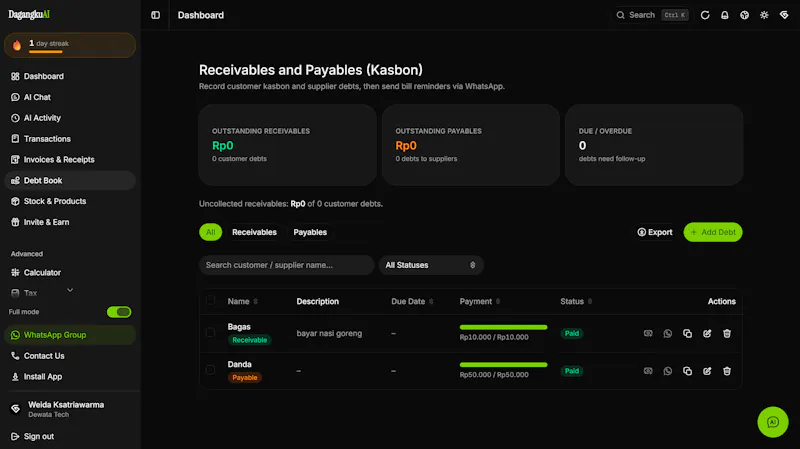Viewport: 800px width, 449px height.
Task: Delete the Bagas debt entry
Action: pyautogui.click(x=727, y=333)
